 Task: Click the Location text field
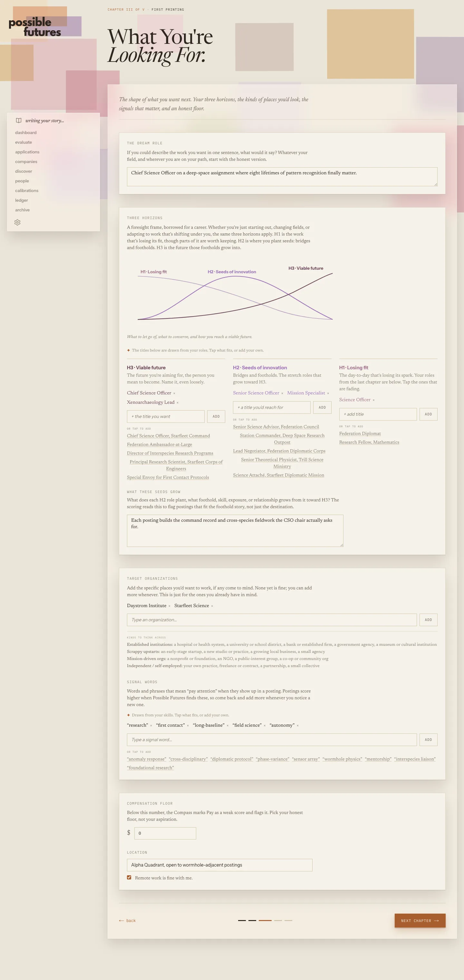coord(219,865)
